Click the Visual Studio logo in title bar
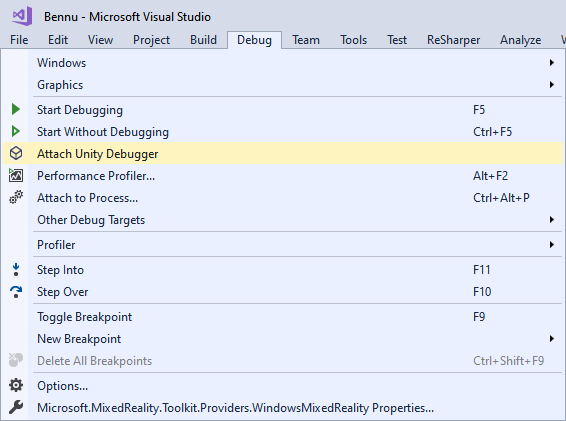 point(22,16)
